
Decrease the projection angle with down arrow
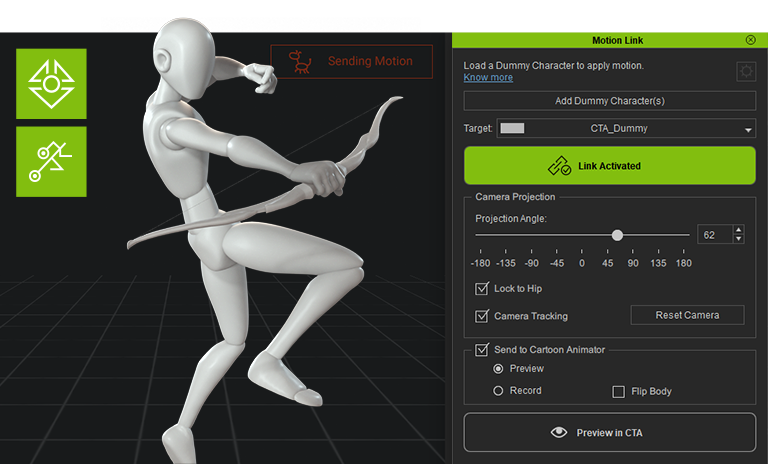tap(738, 239)
